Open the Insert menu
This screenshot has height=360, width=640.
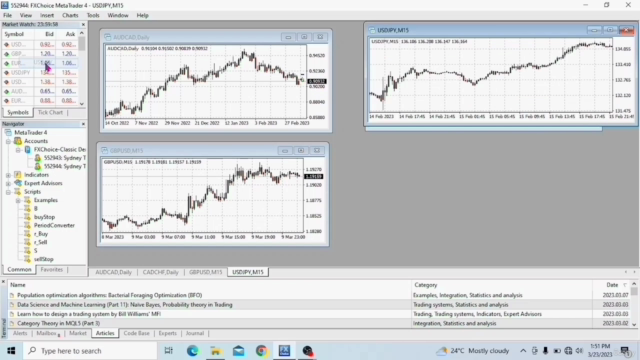(47, 16)
